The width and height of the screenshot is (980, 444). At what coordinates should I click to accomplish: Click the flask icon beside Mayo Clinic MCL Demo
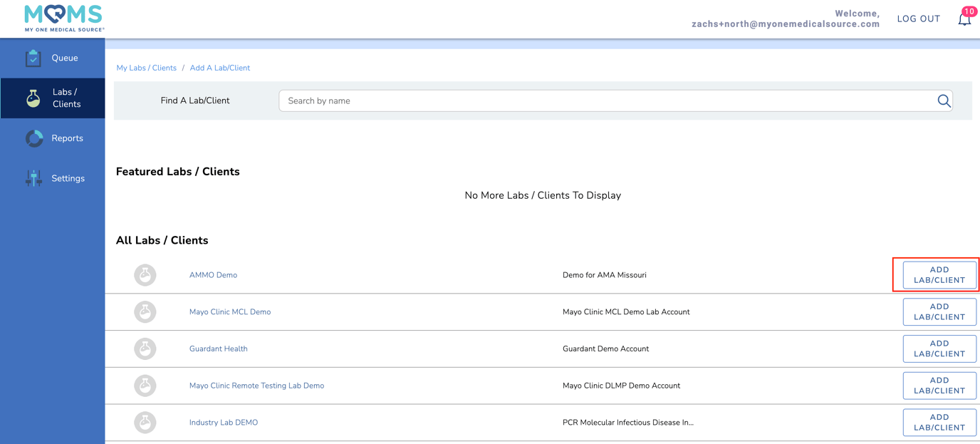145,312
